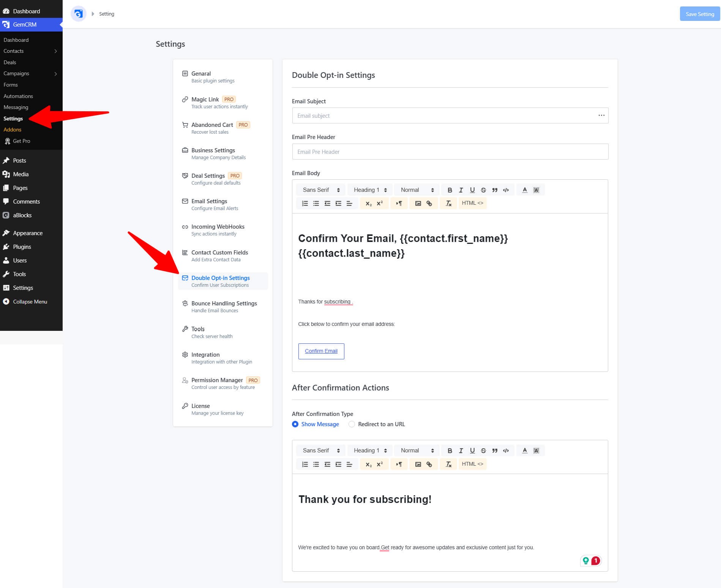
Task: Clear formatting in the Email Body editor
Action: (448, 203)
